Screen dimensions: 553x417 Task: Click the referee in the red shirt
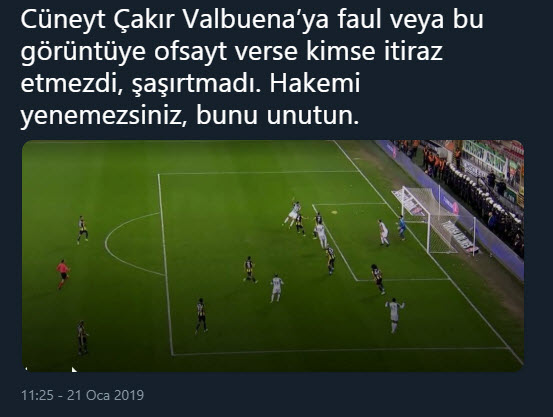63,274
